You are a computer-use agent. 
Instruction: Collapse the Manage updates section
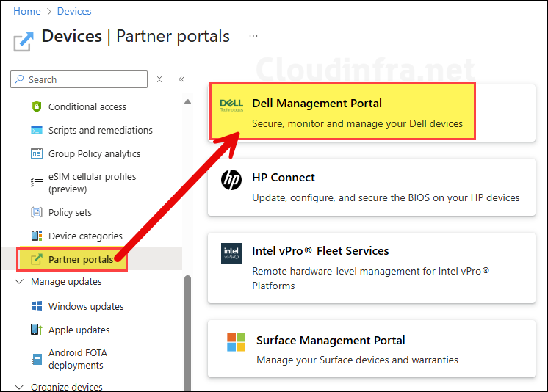(19, 282)
